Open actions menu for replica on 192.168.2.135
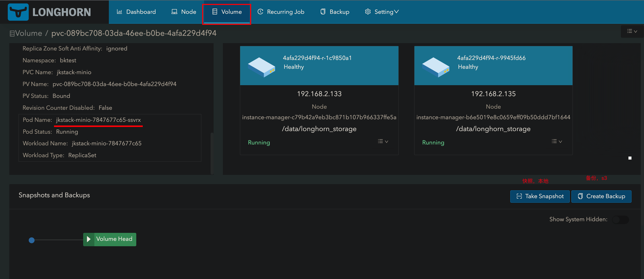The image size is (644, 279). (557, 141)
